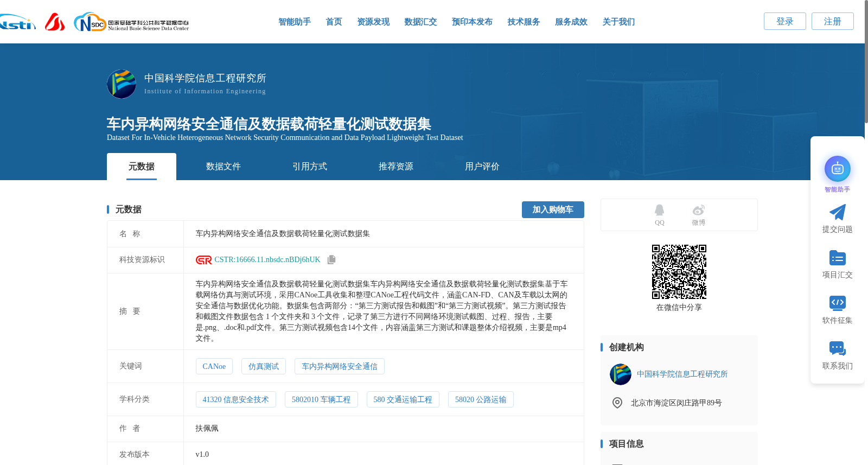Select the 元数据 tab
The height and width of the screenshot is (465, 868).
(x=142, y=167)
